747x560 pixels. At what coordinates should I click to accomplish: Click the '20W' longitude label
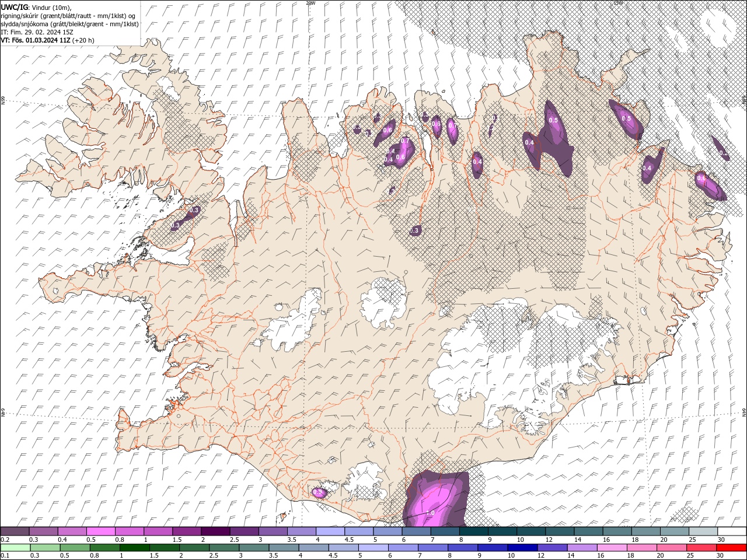pyautogui.click(x=310, y=3)
